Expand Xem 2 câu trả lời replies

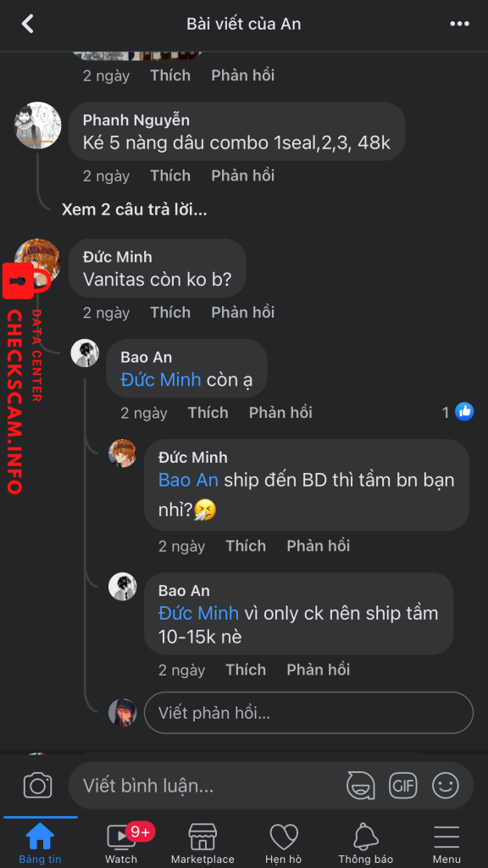(135, 210)
